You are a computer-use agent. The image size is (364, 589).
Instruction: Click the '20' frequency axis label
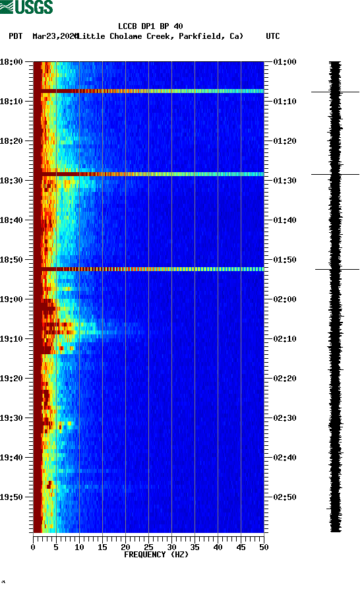click(x=125, y=547)
